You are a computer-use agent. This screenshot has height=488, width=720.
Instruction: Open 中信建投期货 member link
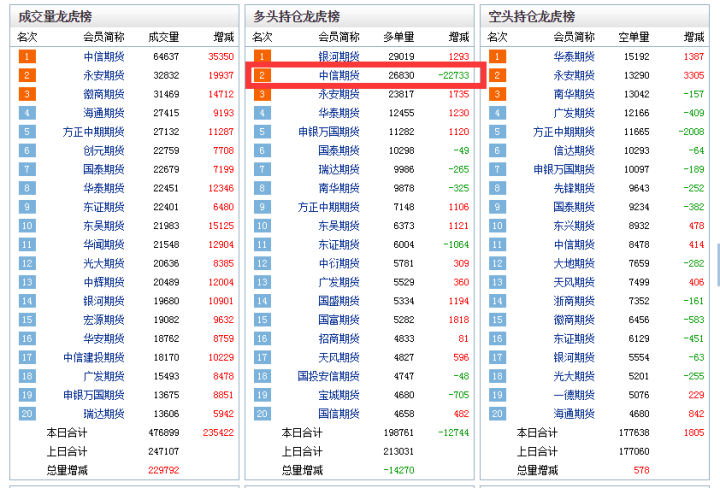[x=94, y=357]
